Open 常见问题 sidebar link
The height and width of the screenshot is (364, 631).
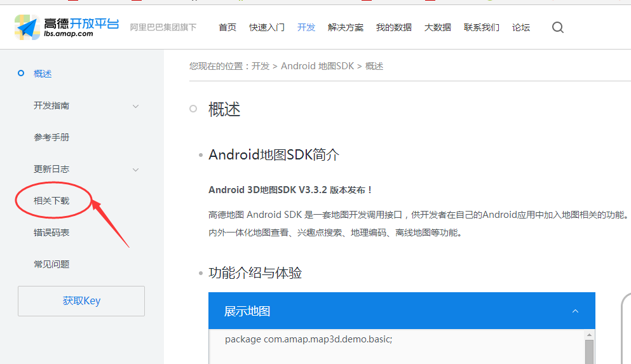click(x=51, y=264)
